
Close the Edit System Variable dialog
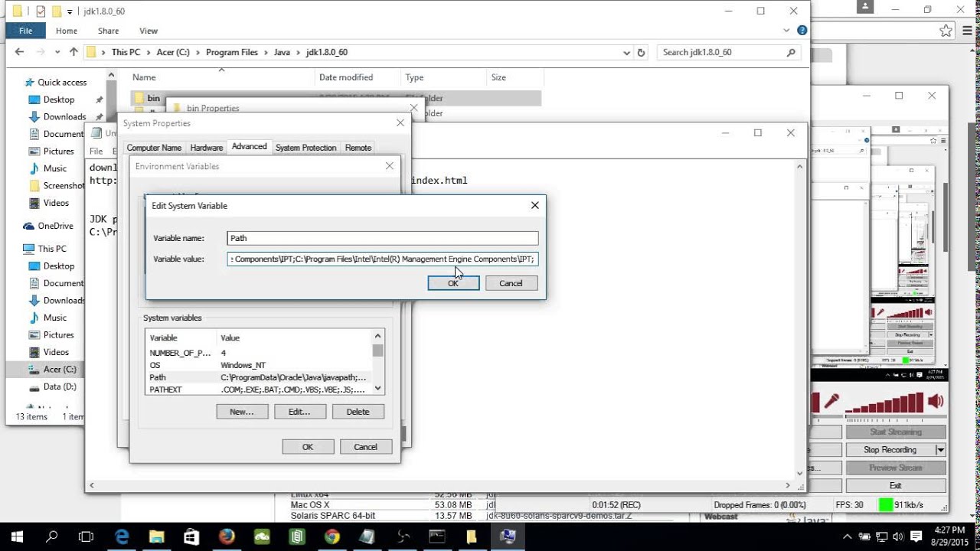pos(534,205)
